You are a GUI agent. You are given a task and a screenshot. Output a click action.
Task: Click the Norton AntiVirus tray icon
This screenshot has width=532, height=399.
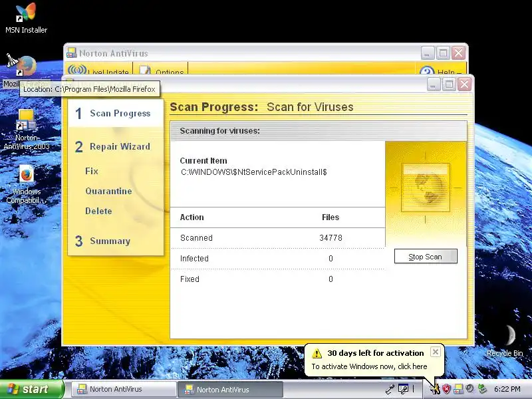tap(458, 388)
